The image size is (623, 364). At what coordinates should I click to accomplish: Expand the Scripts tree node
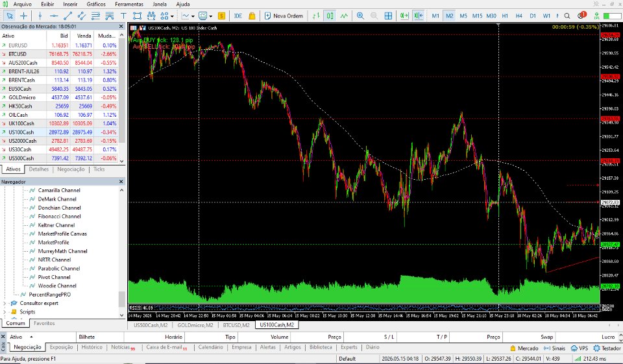5,312
